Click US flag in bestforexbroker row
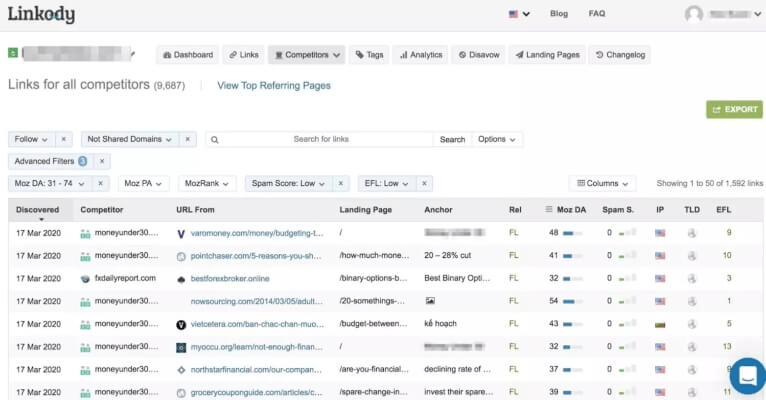Viewport: 766px width, 400px height. pyautogui.click(x=660, y=279)
